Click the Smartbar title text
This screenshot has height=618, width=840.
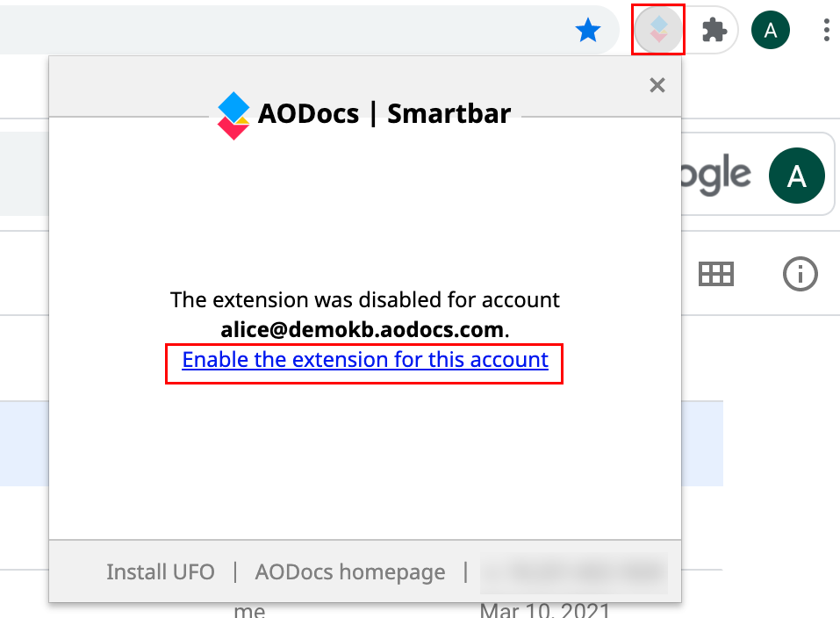[449, 113]
